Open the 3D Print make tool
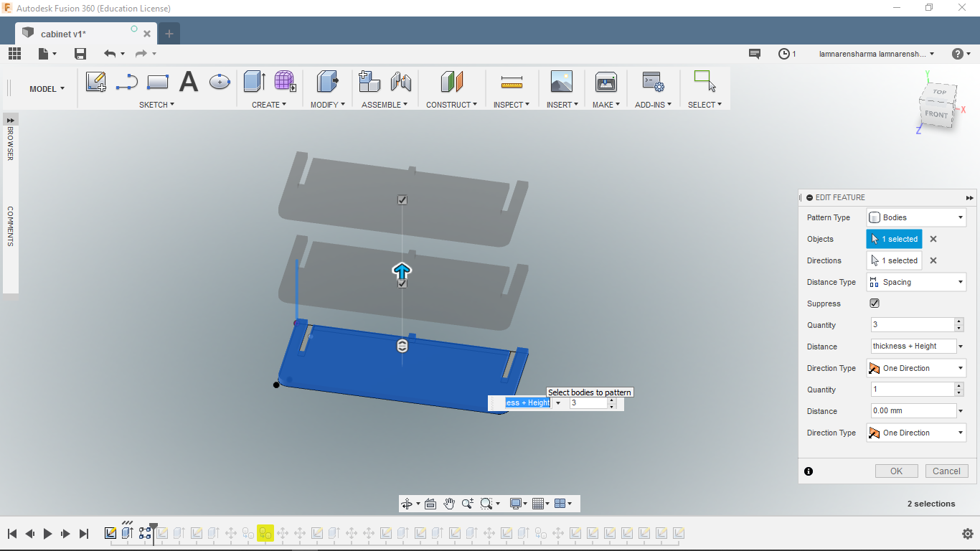980x551 pixels. tap(606, 82)
